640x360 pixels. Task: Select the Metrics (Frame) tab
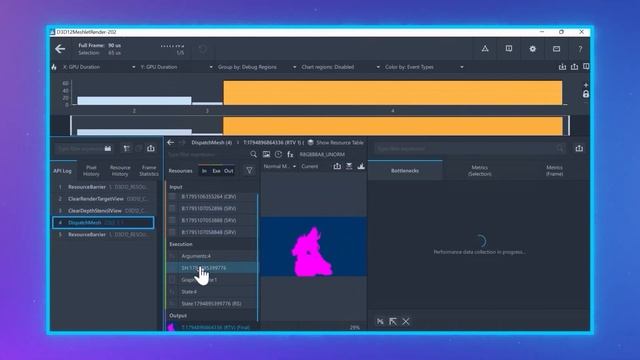point(554,171)
